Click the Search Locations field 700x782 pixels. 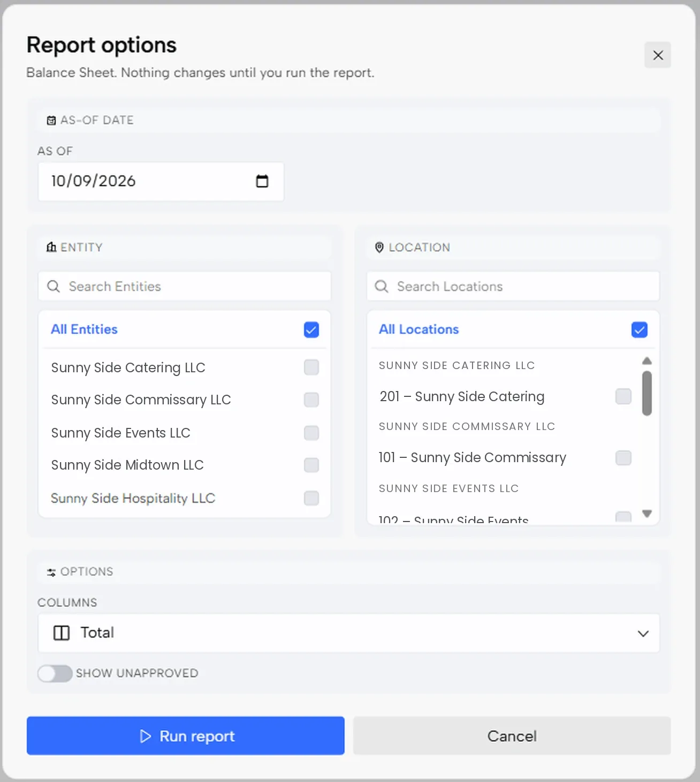coord(513,286)
